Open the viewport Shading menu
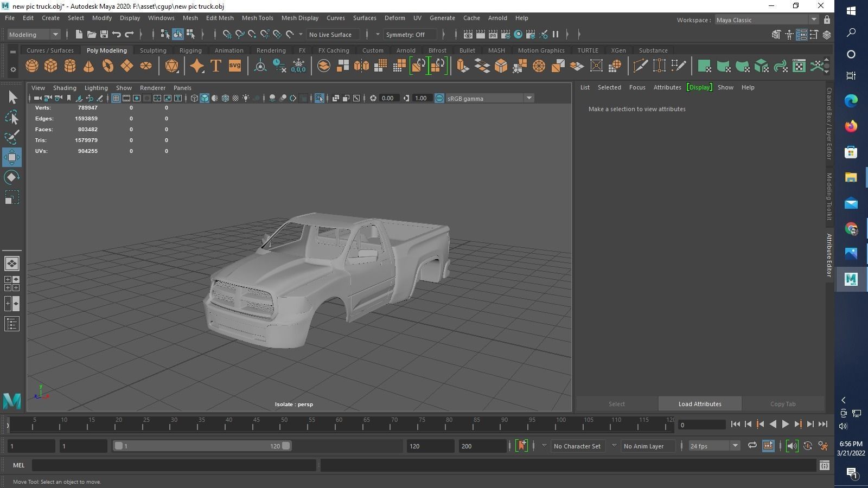The image size is (868, 488). (65, 88)
